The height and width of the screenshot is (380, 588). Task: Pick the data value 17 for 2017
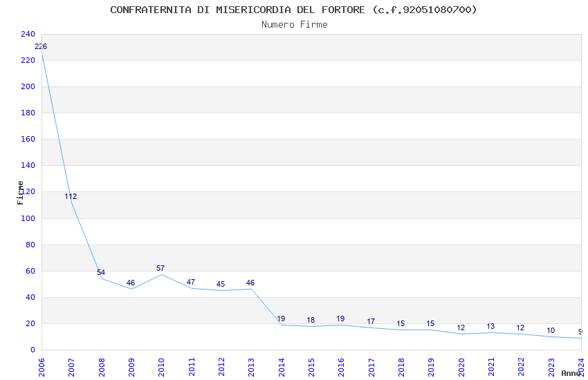(x=371, y=321)
